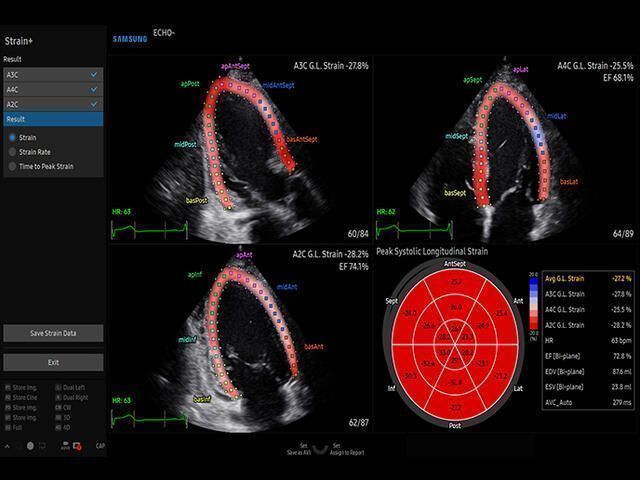Screen dimensions: 640x480
Task: Expand the bottom-left up-arrow chevron
Action: [x=7, y=445]
